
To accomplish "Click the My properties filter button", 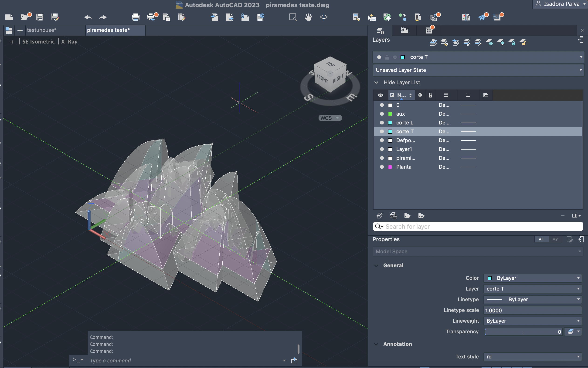I will coord(555,239).
